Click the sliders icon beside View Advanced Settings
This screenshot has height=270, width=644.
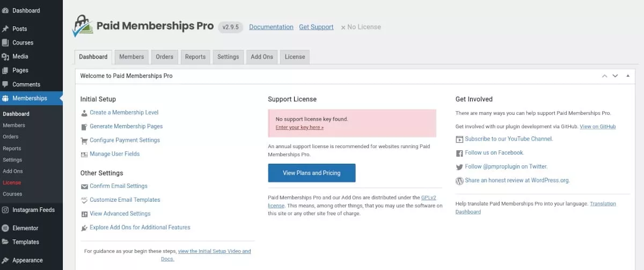coord(84,214)
